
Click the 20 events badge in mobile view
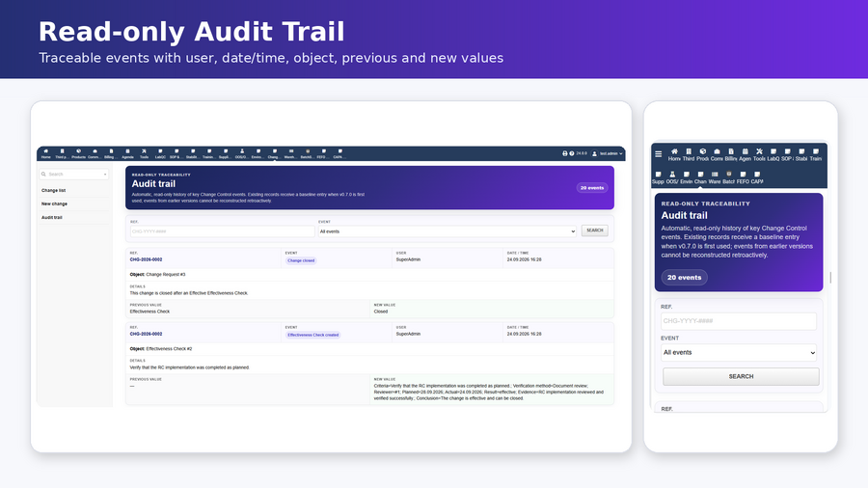point(684,277)
